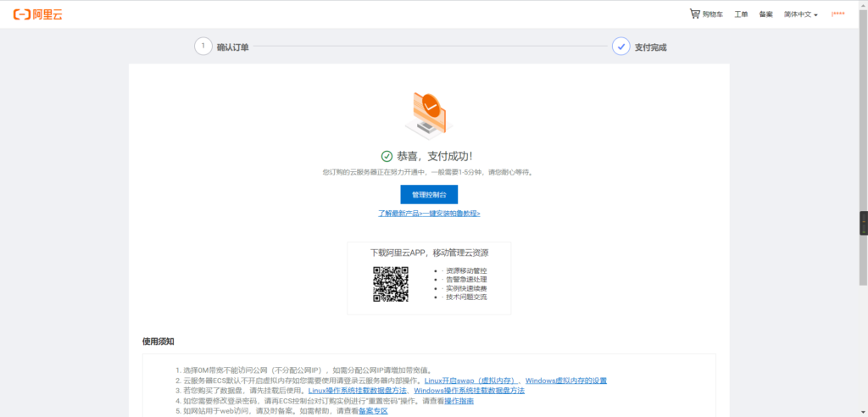
Task: Click the Aliyun APP QR code
Action: point(391,284)
